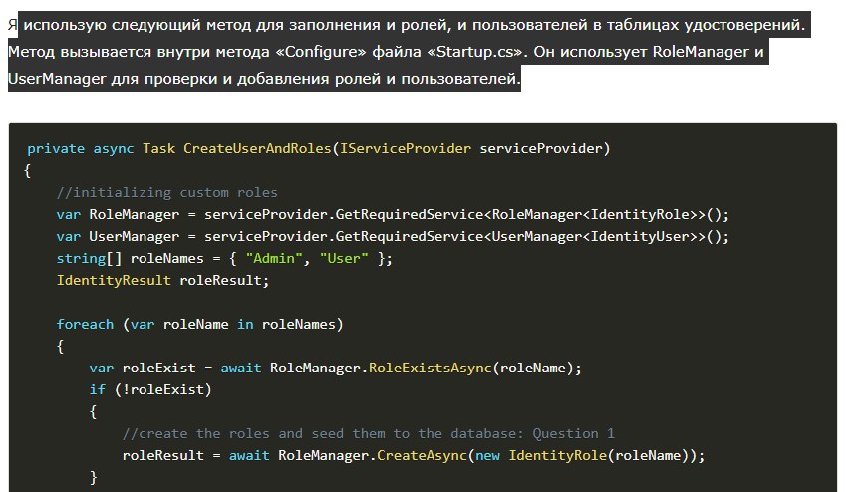Viewport: 868px width, 492px height.
Task: Click the 'if (!roleExist)' line
Action: click(150, 390)
